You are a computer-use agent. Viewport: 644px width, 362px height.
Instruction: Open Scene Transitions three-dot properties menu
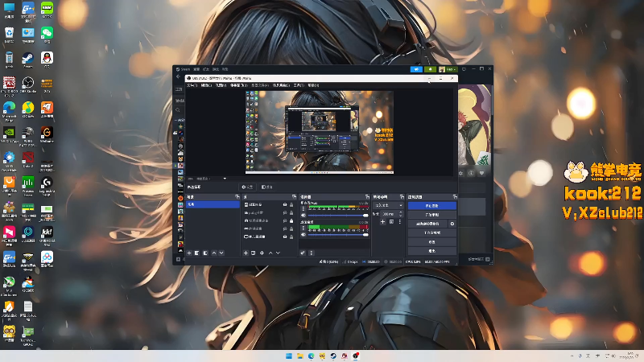point(399,222)
